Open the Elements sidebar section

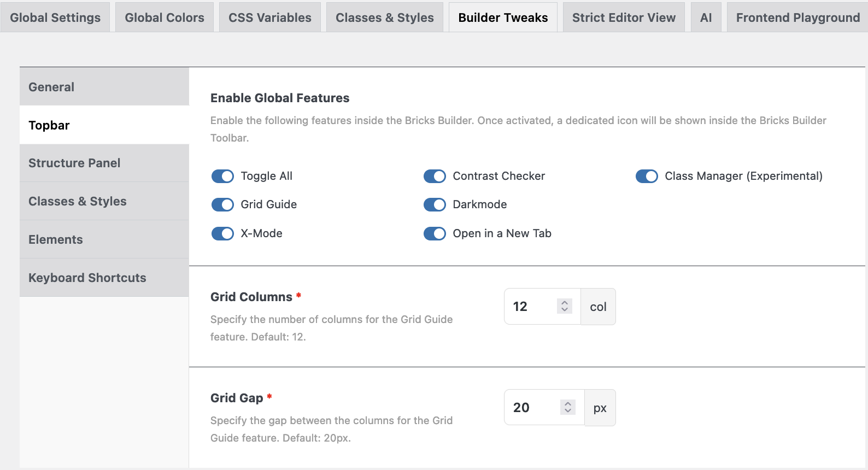[104, 239]
